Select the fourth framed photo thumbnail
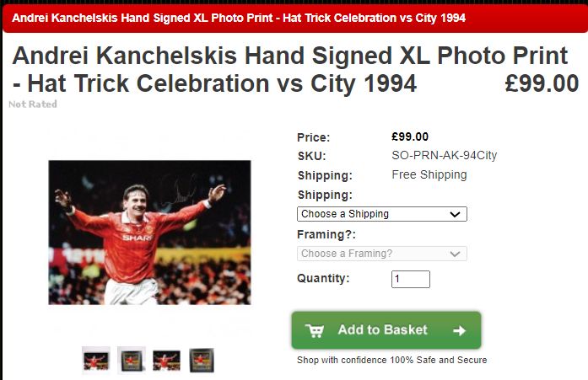The image size is (588, 380). (x=202, y=361)
